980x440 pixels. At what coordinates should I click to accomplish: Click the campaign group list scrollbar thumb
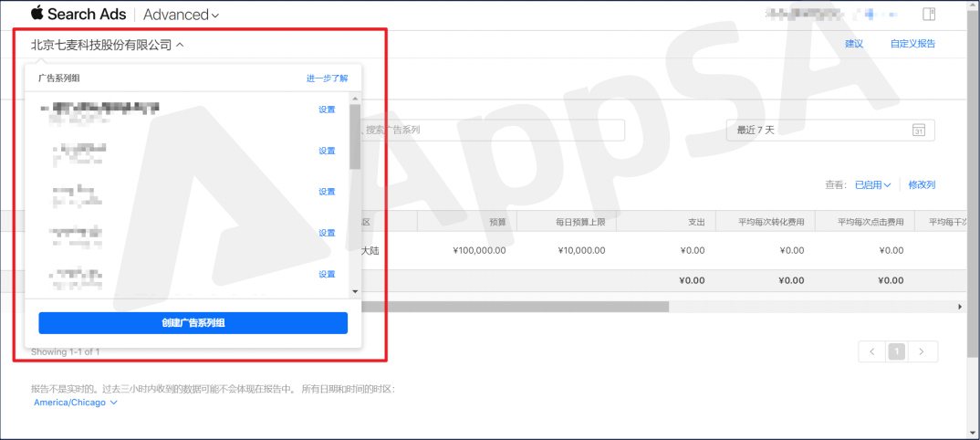point(355,136)
